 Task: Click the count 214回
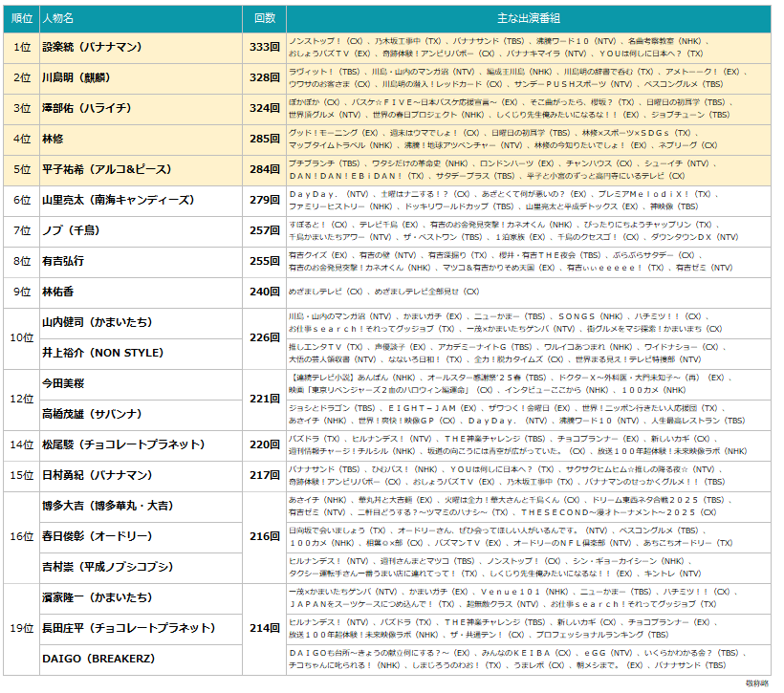tap(265, 628)
